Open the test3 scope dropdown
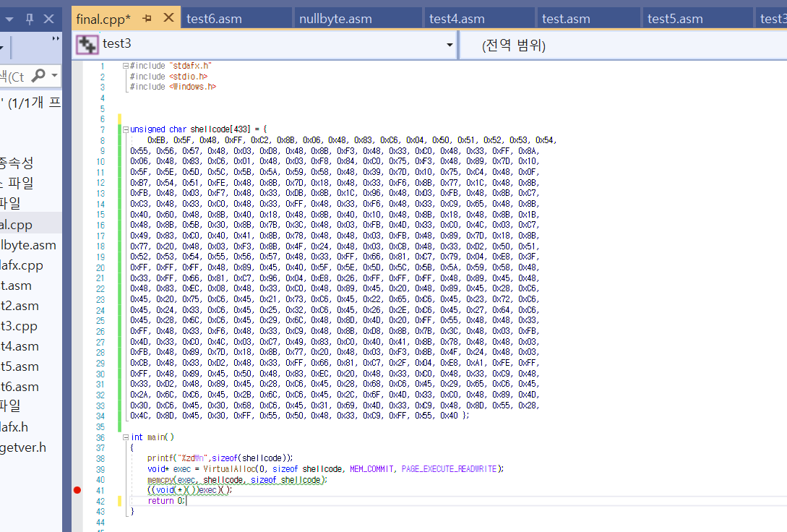787x532 pixels. [x=450, y=45]
